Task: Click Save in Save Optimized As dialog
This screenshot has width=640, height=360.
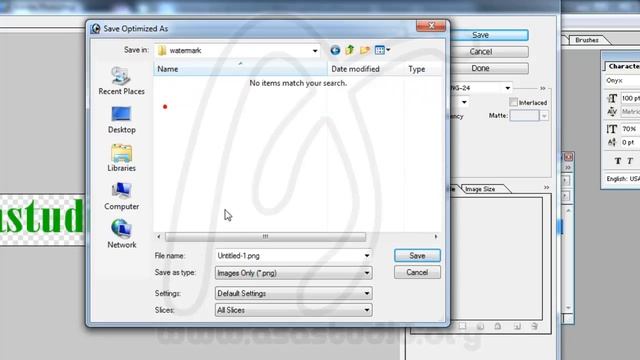Action: [x=417, y=256]
